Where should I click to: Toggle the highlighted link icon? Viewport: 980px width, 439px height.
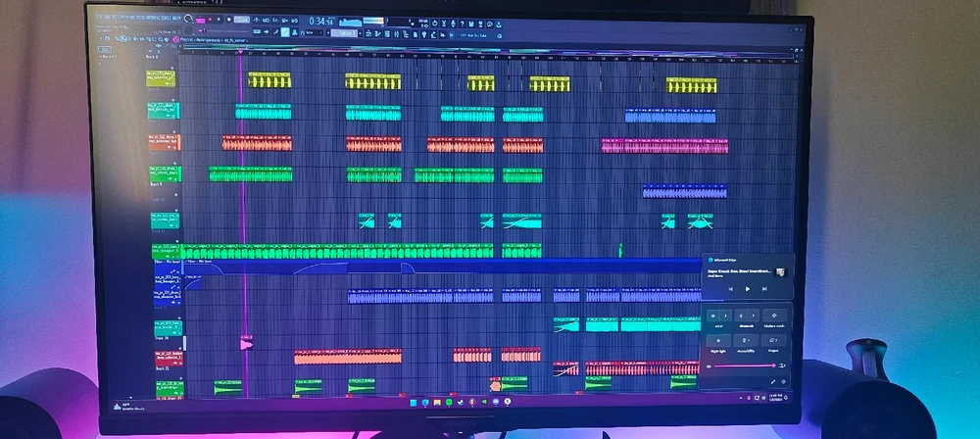(285, 32)
